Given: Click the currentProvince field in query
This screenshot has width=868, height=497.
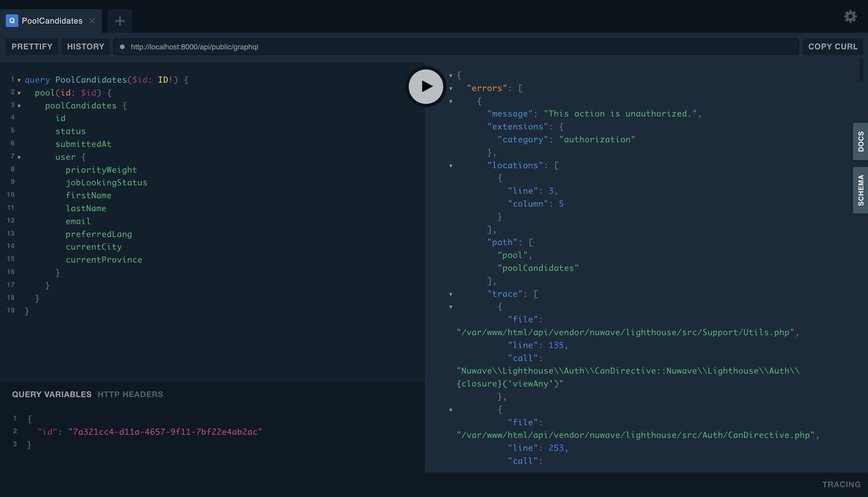Looking at the screenshot, I should pos(104,260).
